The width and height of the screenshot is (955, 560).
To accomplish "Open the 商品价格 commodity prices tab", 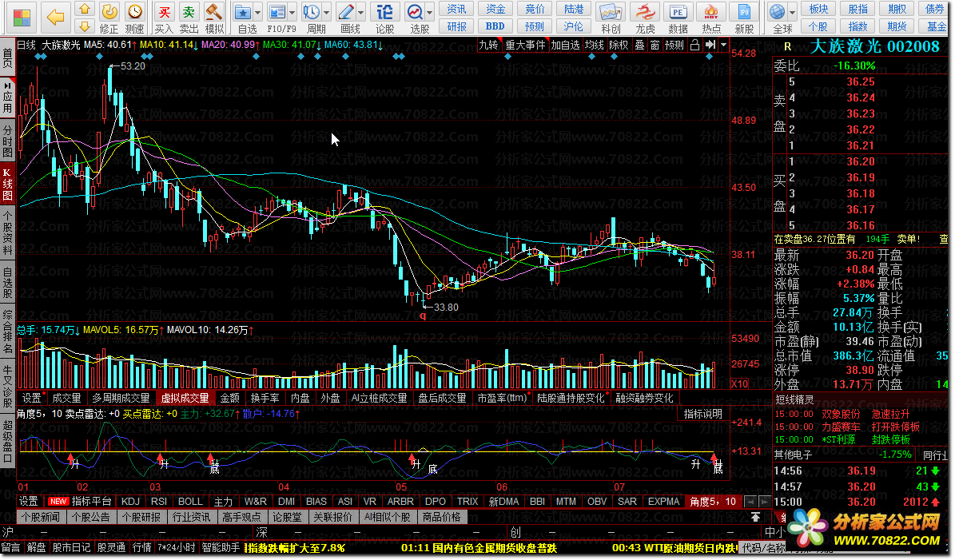I will 441,518.
